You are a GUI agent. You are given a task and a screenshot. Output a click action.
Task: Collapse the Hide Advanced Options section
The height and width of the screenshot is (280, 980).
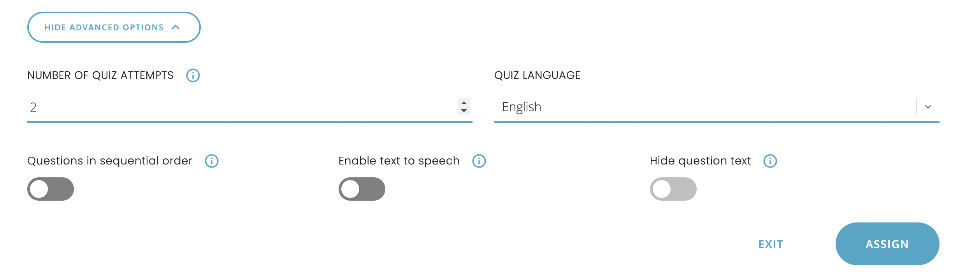click(x=114, y=27)
